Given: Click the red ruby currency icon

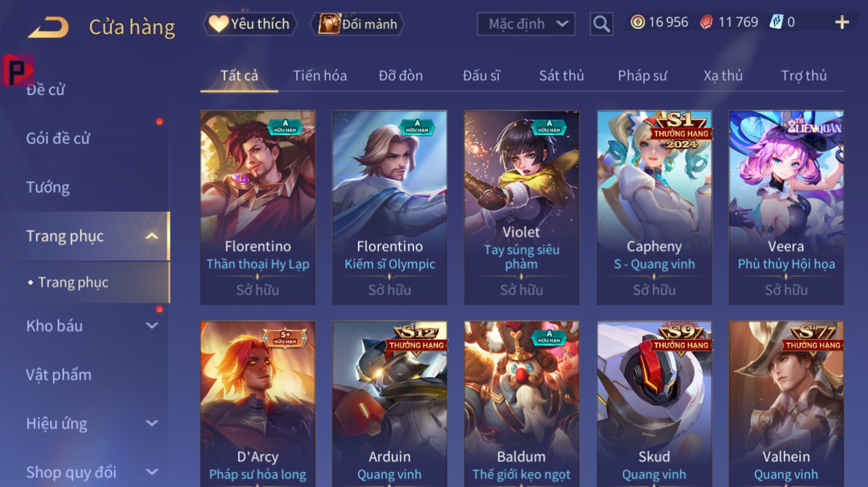Looking at the screenshot, I should (706, 22).
